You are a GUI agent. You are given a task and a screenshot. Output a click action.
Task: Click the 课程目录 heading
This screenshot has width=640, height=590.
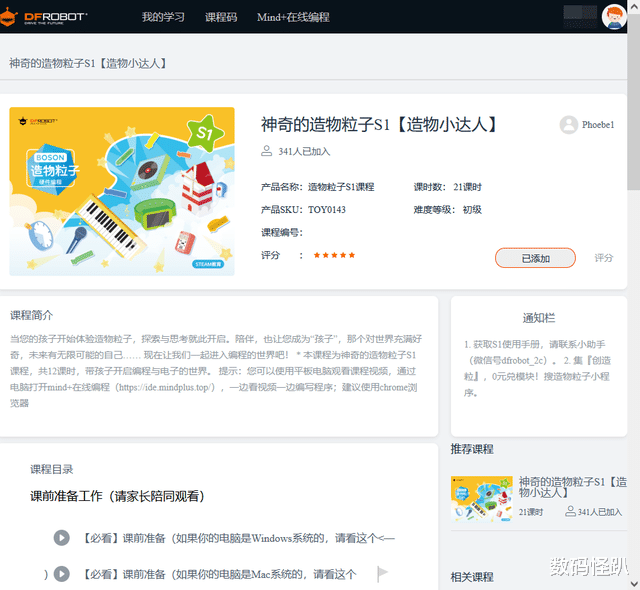51,469
